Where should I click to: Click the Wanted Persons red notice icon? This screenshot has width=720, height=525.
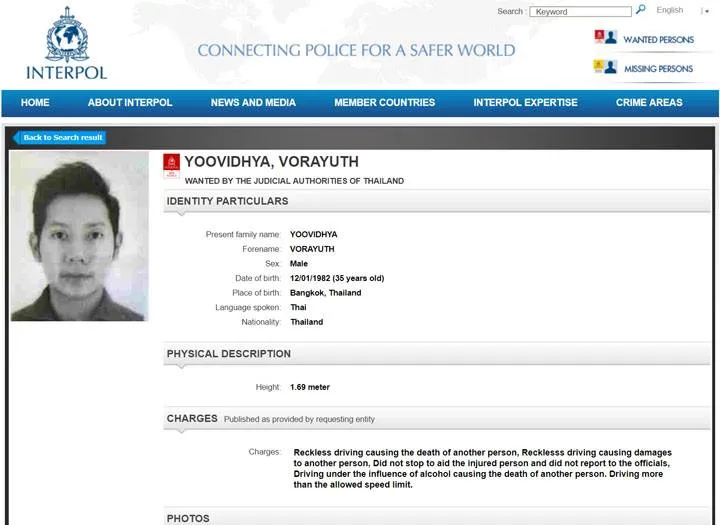[605, 38]
